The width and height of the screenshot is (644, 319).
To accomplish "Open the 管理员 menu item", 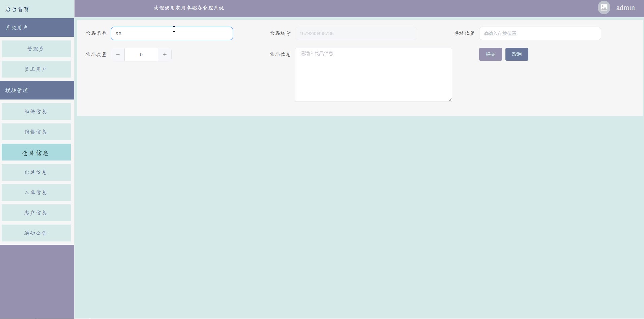I will 36,49.
